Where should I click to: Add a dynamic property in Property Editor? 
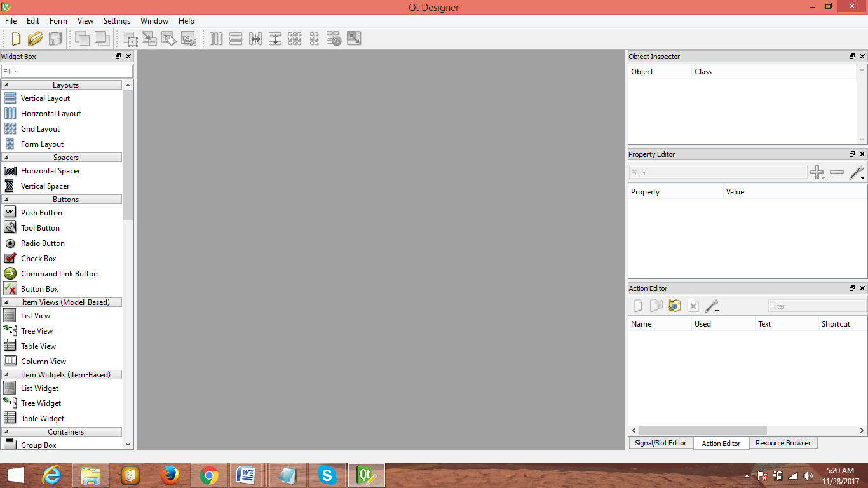(817, 172)
